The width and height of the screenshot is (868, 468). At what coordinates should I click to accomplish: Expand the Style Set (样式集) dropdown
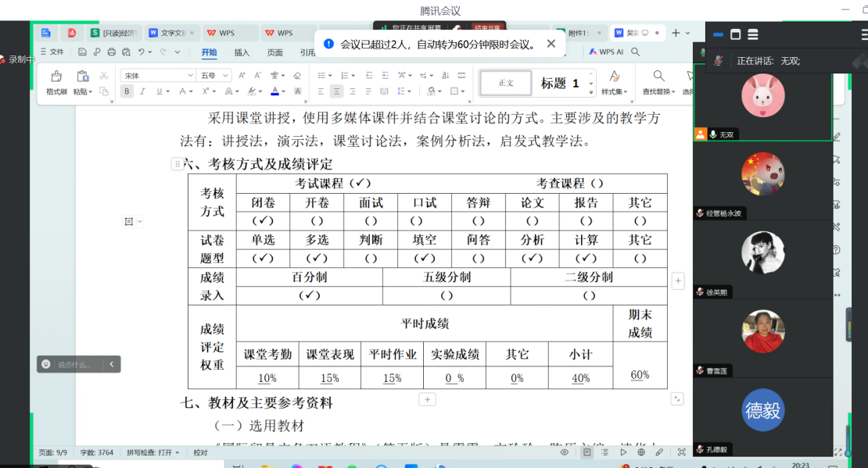pos(614,91)
